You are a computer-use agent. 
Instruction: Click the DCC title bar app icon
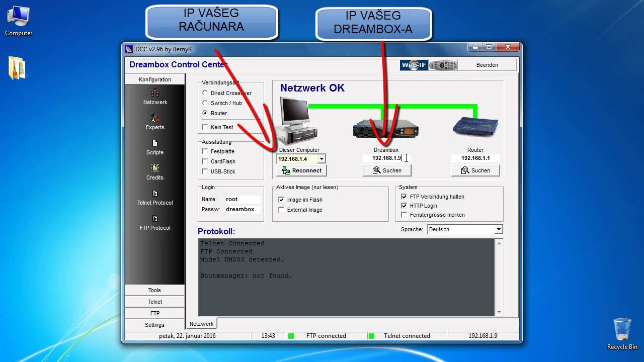coord(129,49)
